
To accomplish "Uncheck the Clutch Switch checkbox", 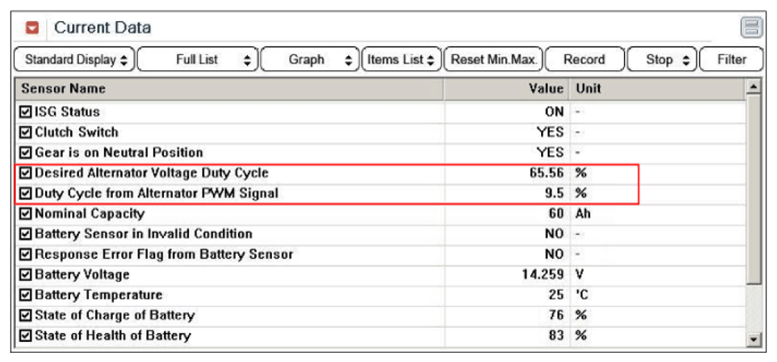I will point(25,133).
